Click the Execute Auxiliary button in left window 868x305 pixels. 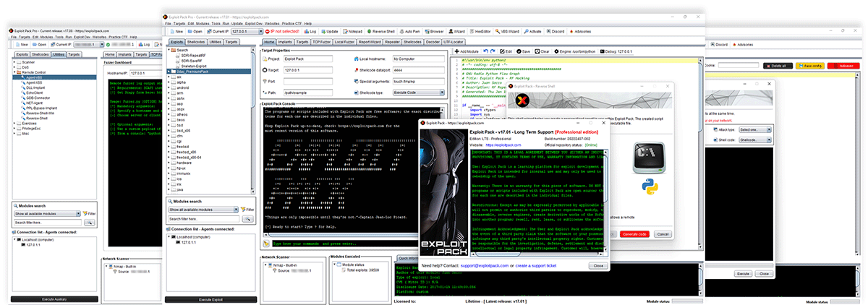(x=56, y=298)
